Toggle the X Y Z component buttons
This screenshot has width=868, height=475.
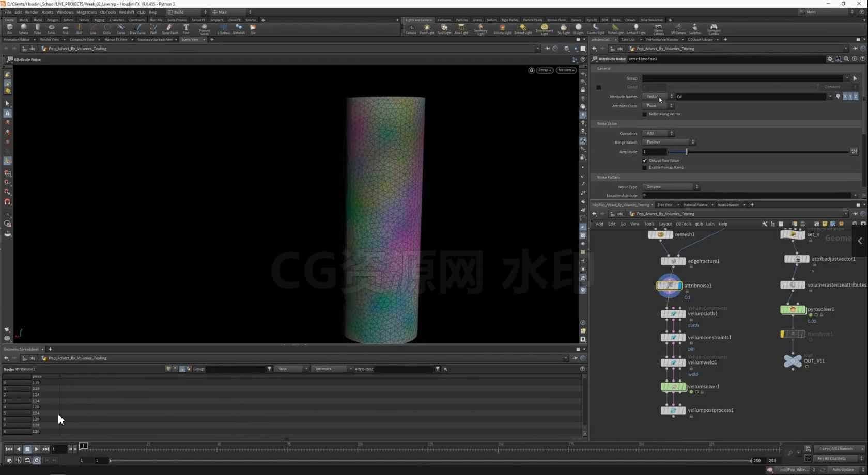tap(850, 97)
